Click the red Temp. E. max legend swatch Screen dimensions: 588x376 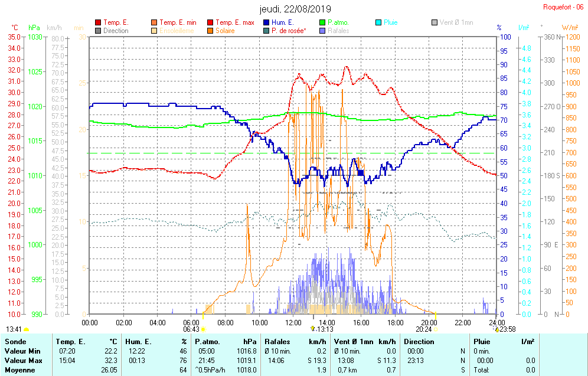(x=210, y=22)
